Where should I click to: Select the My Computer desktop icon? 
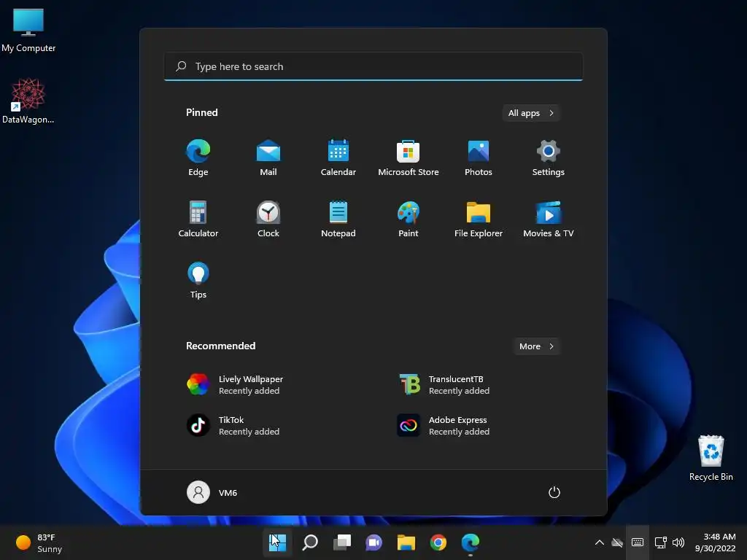point(28,30)
